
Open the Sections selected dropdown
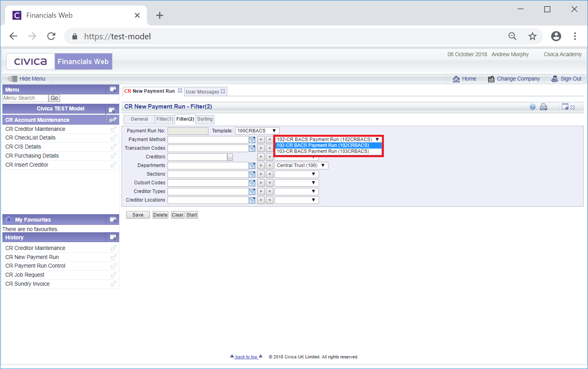297,174
